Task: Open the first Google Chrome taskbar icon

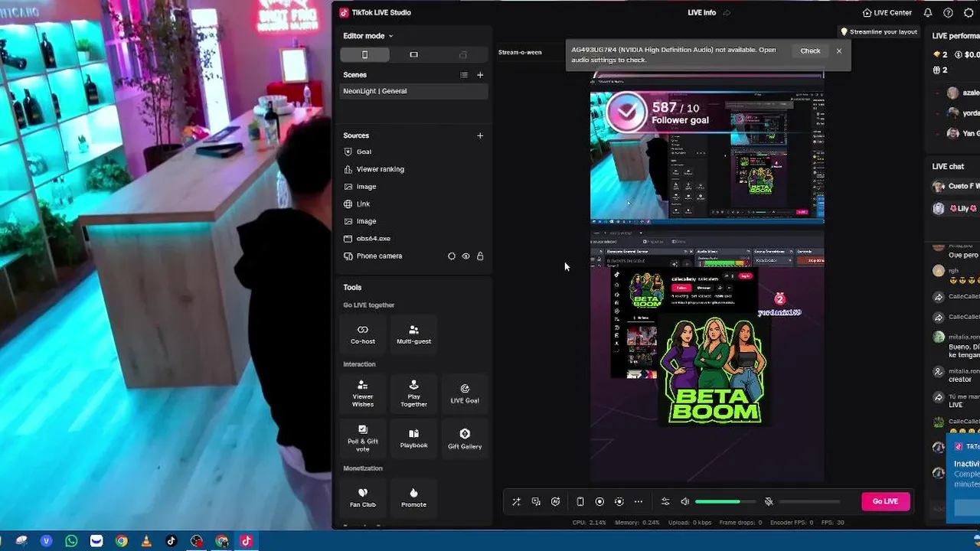Action: pos(121,541)
